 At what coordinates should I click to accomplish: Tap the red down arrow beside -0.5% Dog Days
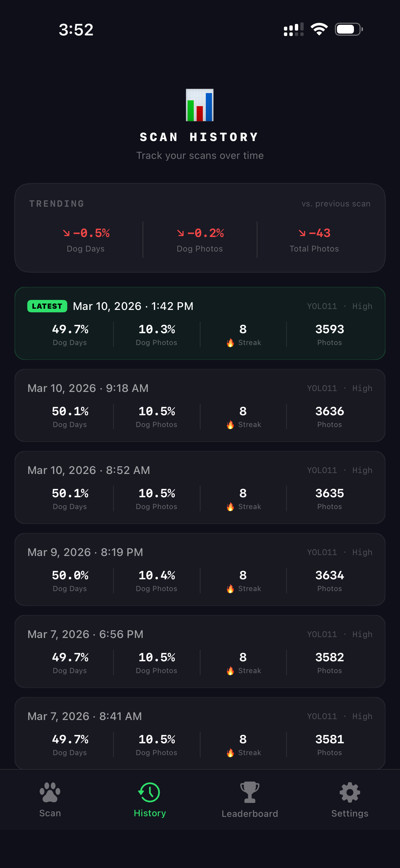66,233
